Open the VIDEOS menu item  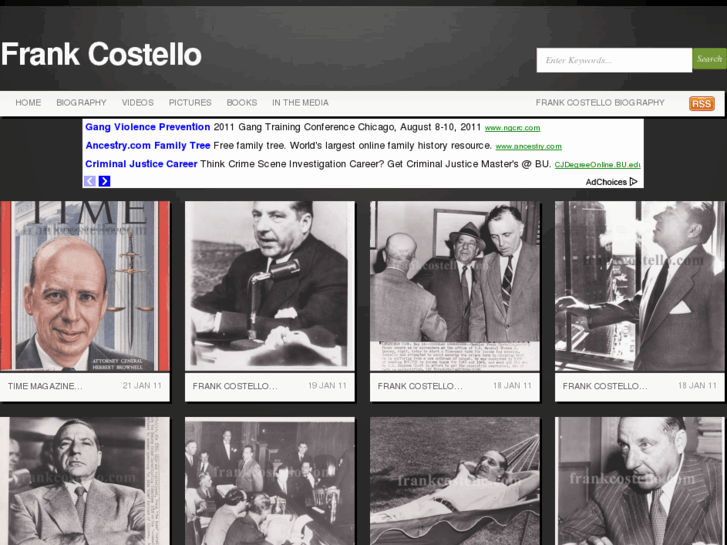tap(138, 103)
